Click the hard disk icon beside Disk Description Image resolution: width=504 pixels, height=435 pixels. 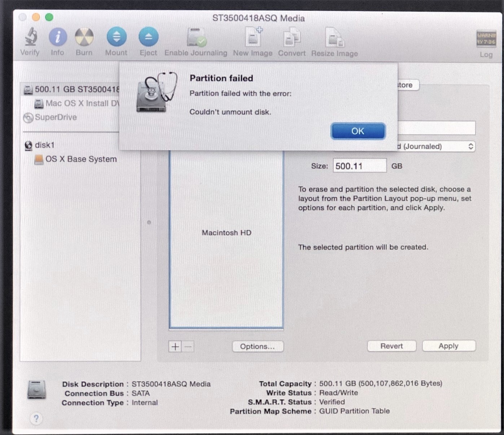tap(37, 390)
